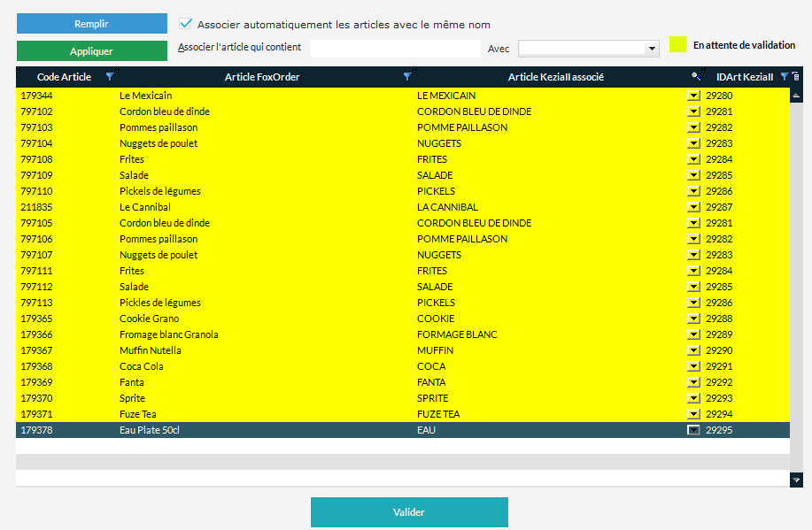
Task: Click the table options icon at header far right
Action: (x=795, y=77)
